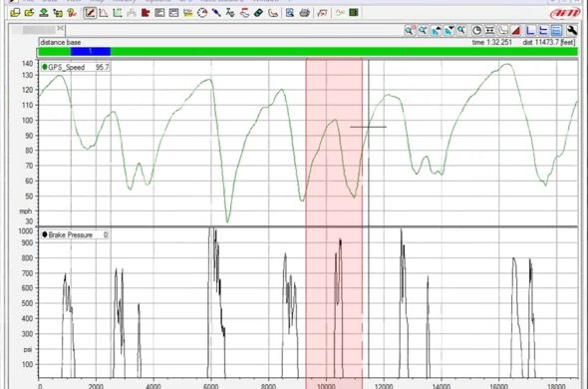Image resolution: width=588 pixels, height=389 pixels.
Task: Click the red puzzle piece icon
Action: click(146, 13)
